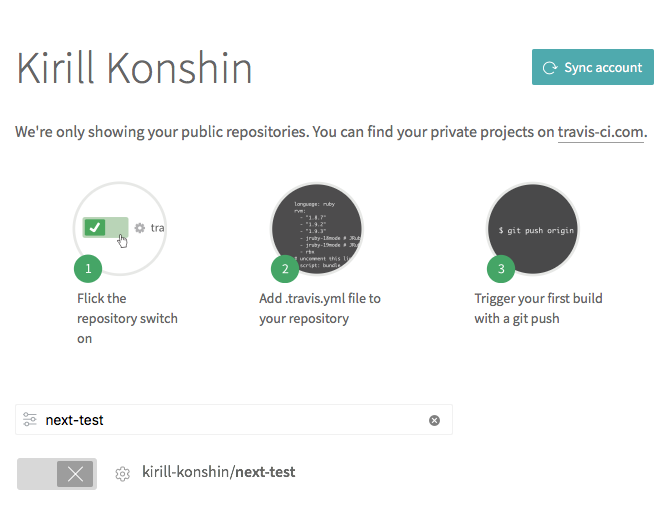
Task: Click the green step 2 badge
Action: click(285, 268)
